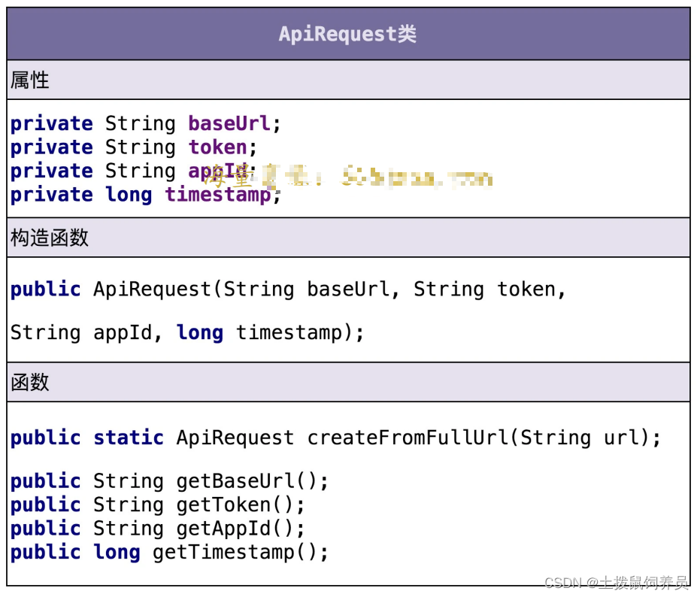Click the 函数 section header
700x597 pixels.
(x=30, y=383)
